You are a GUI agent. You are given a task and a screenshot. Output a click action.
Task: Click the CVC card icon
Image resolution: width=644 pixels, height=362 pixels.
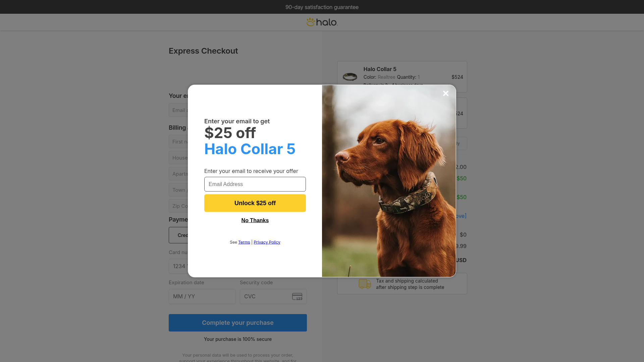pos(297,297)
